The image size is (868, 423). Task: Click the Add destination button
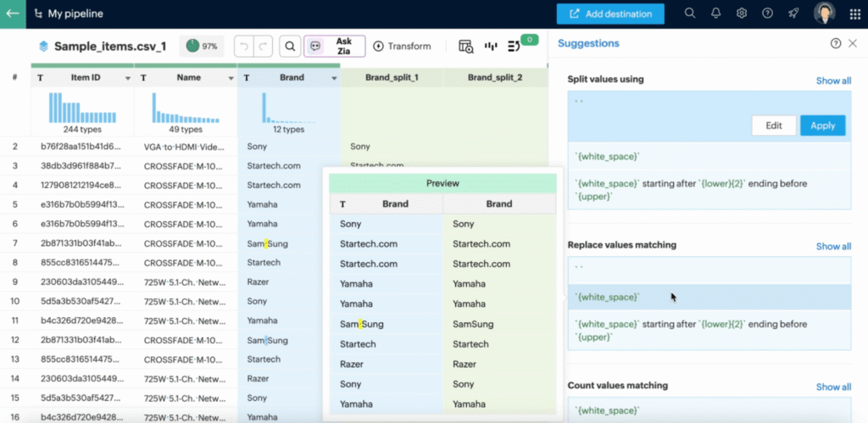tap(610, 14)
